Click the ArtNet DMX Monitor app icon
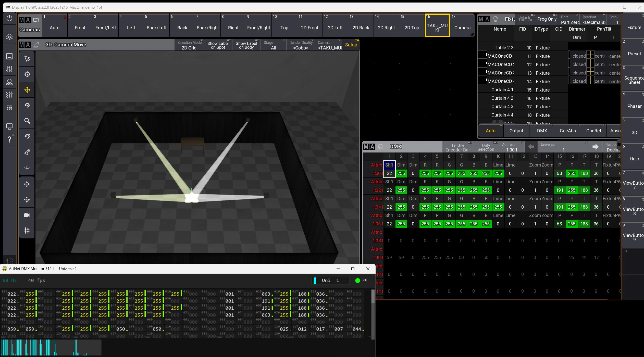Screen dimensions: 644x357 [x=4, y=269]
